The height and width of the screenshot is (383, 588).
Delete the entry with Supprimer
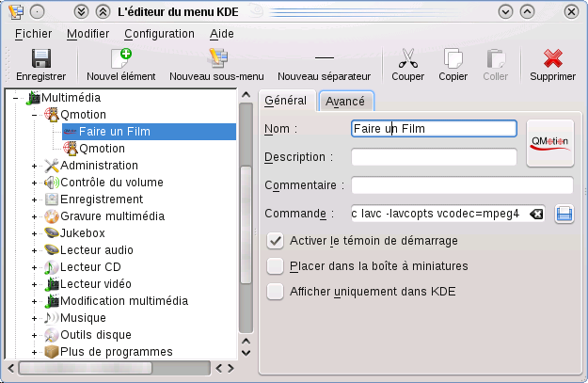552,64
